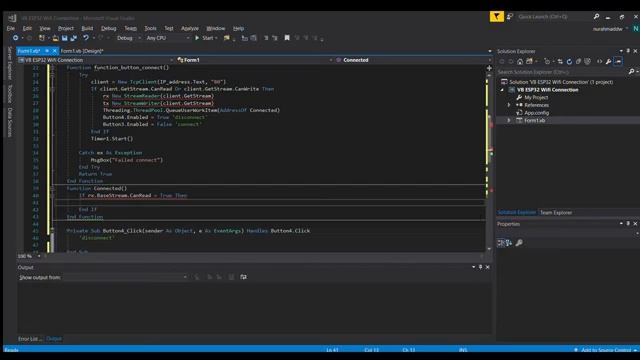Switch to the Team Explorer tab
The image size is (640, 360).
point(556,213)
